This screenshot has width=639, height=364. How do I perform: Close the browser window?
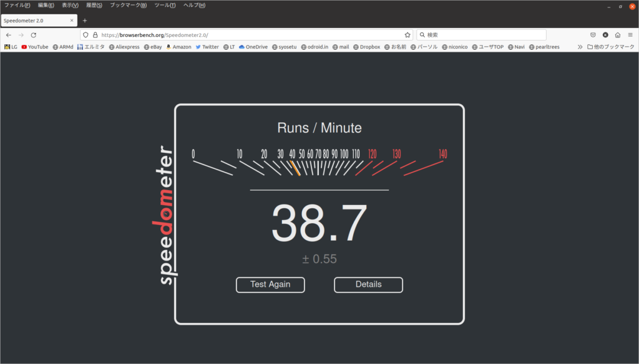[633, 6]
